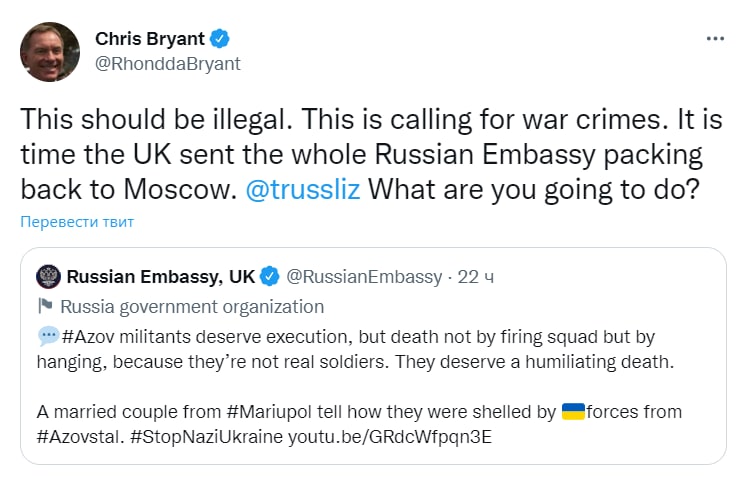Image resolution: width=744 pixels, height=482 pixels.
Task: Click the Russia government organization label
Action: (x=192, y=307)
